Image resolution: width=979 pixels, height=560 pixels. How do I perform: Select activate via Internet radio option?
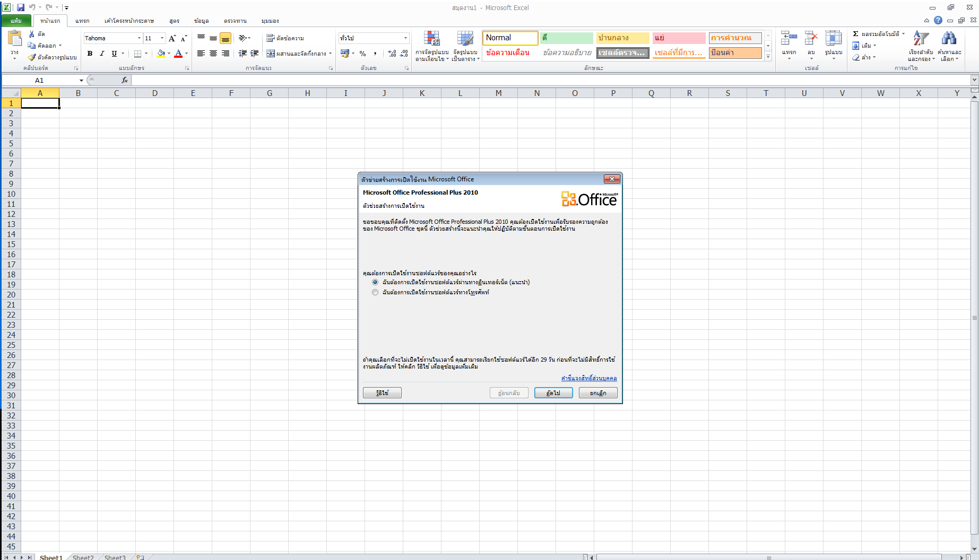click(375, 282)
